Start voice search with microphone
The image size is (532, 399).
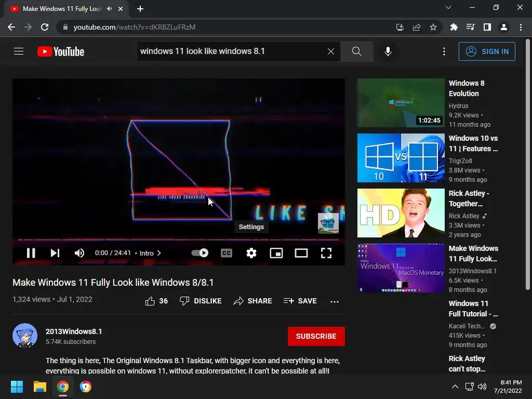click(x=388, y=51)
